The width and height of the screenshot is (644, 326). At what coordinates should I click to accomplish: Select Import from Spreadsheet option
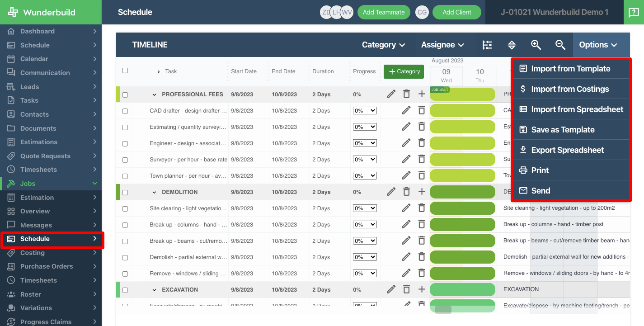(571, 109)
